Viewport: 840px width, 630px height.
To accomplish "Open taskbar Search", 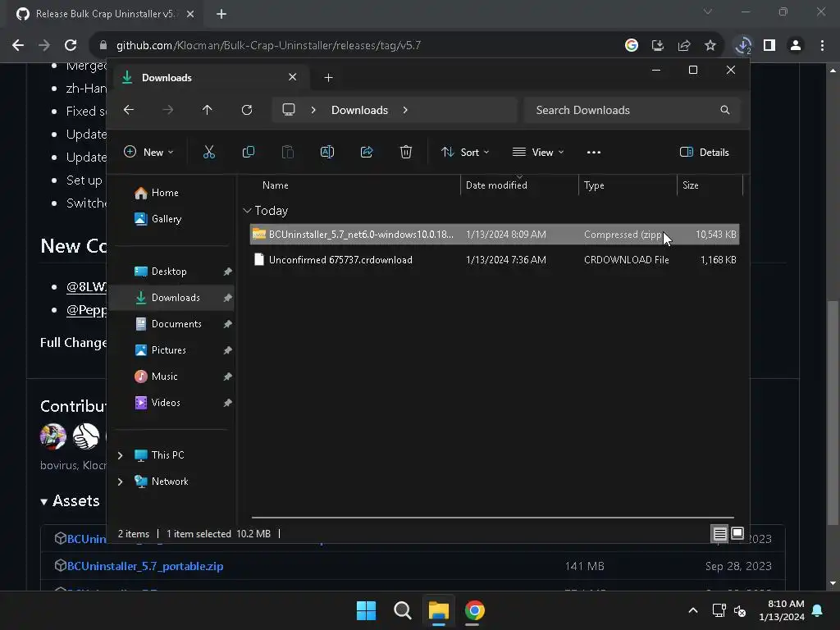I will [402, 610].
